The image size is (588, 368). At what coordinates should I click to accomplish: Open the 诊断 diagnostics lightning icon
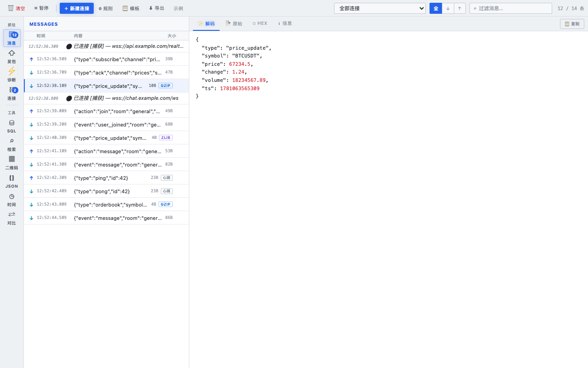(x=12, y=75)
